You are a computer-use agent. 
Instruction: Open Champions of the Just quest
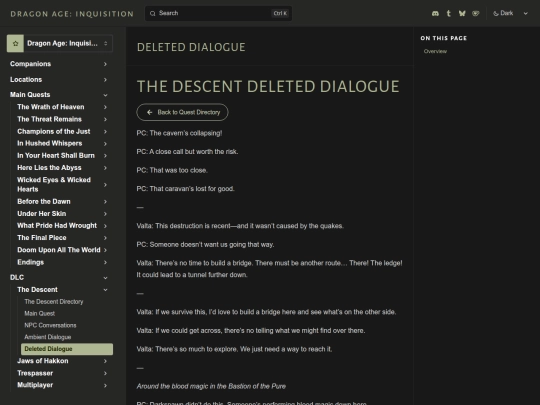pos(54,132)
